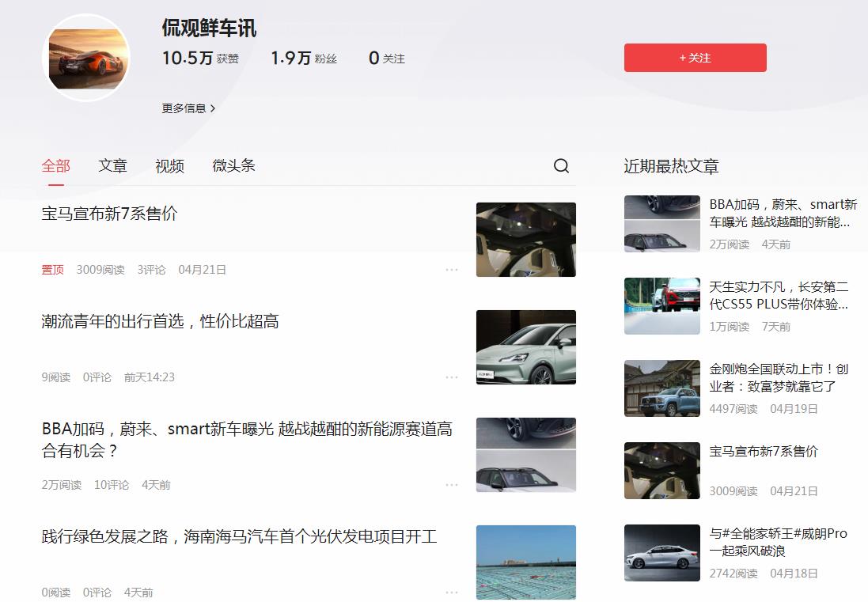Click the 近期最热文章 heading
The width and height of the screenshot is (868, 602).
[x=671, y=167]
